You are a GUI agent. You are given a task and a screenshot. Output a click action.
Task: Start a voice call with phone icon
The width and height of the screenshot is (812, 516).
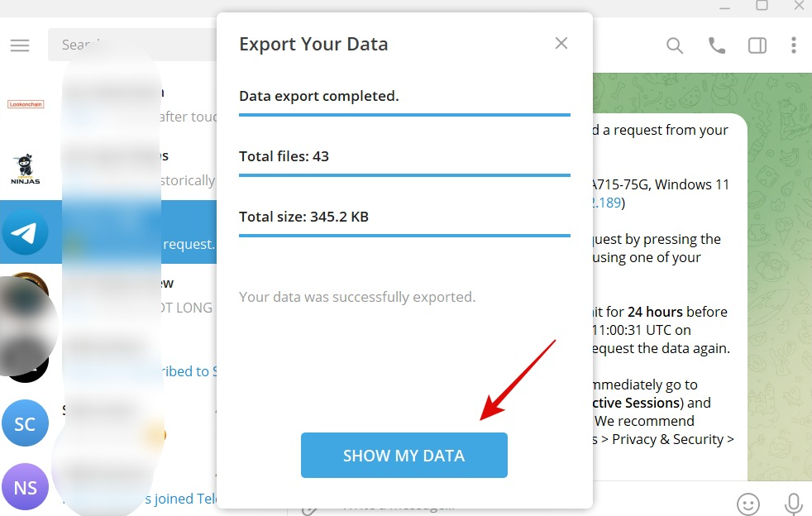(x=717, y=45)
